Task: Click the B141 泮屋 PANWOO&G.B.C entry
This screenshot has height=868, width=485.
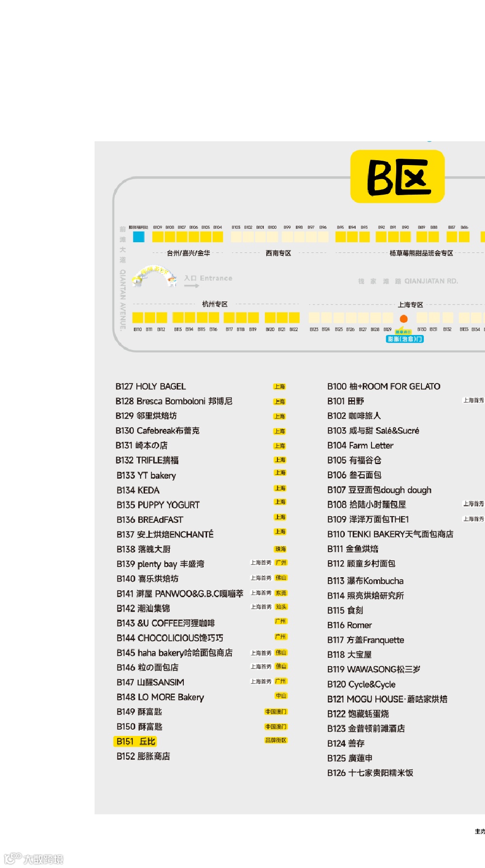Action: pyautogui.click(x=180, y=594)
